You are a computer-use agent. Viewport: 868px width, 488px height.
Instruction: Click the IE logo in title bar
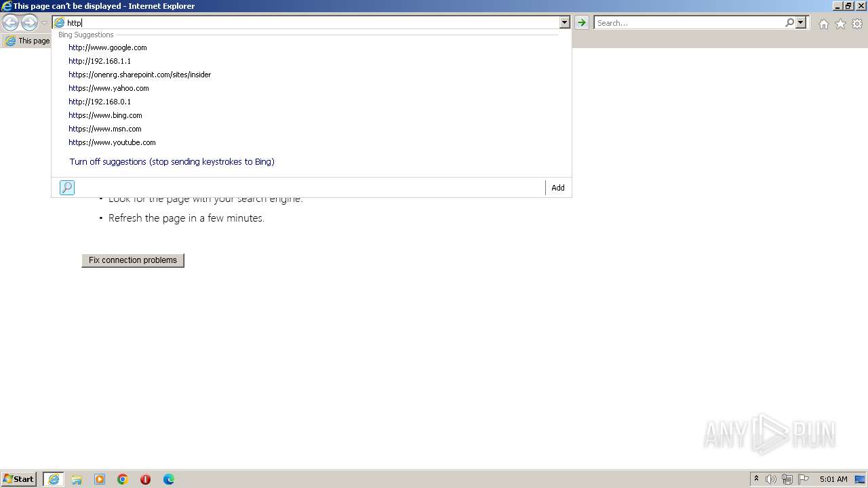(x=7, y=6)
